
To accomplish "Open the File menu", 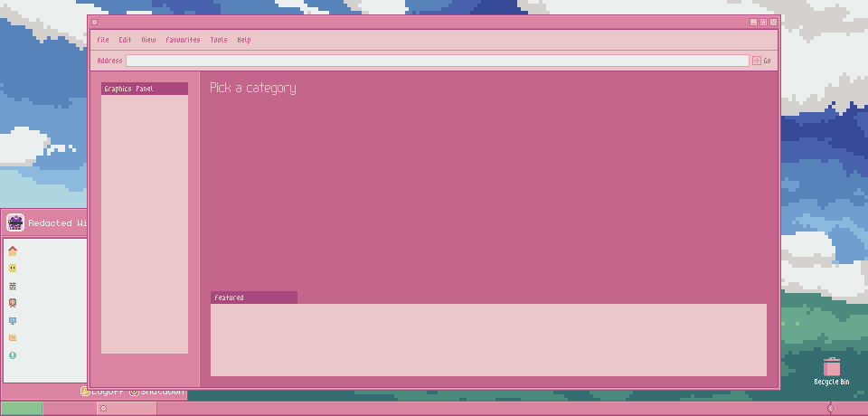I will [103, 40].
